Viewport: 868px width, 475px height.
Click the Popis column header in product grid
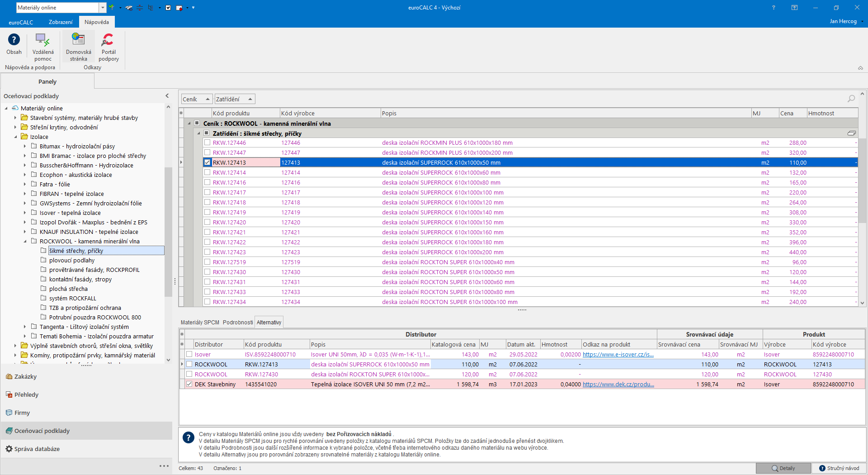566,113
